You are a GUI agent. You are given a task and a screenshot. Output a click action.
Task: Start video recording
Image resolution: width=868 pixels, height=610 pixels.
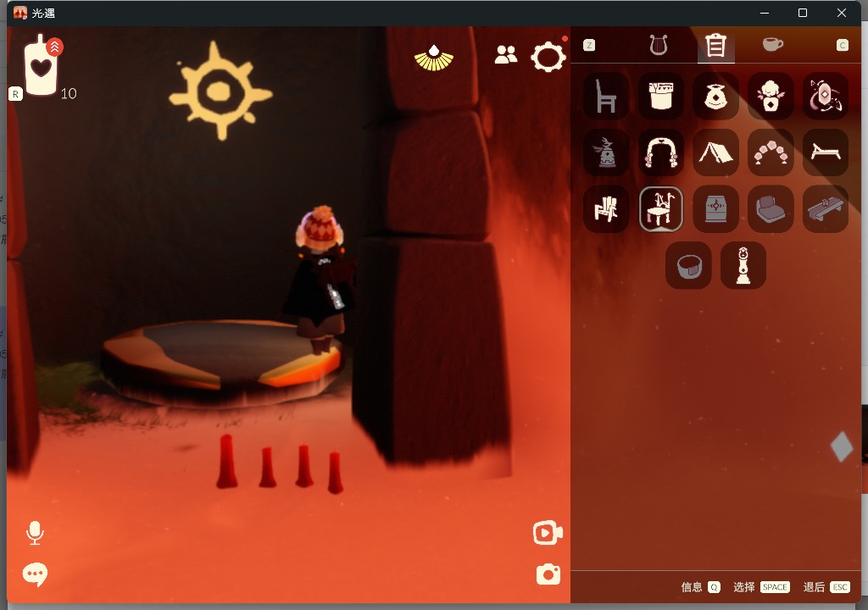point(548,533)
